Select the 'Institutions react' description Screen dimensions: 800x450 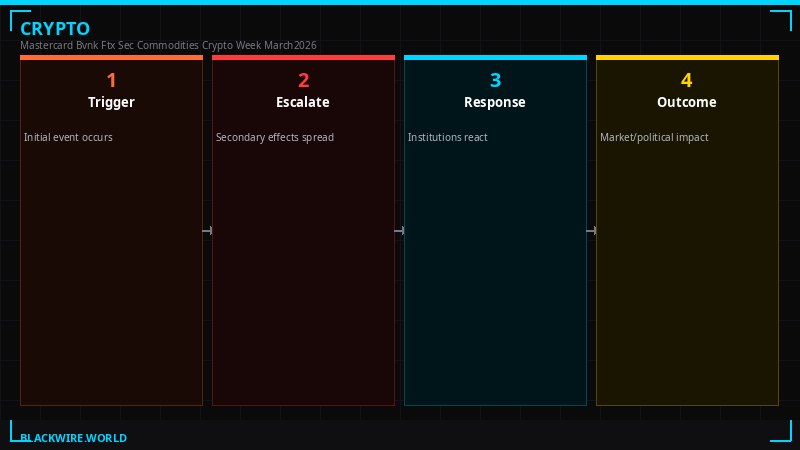(x=448, y=137)
